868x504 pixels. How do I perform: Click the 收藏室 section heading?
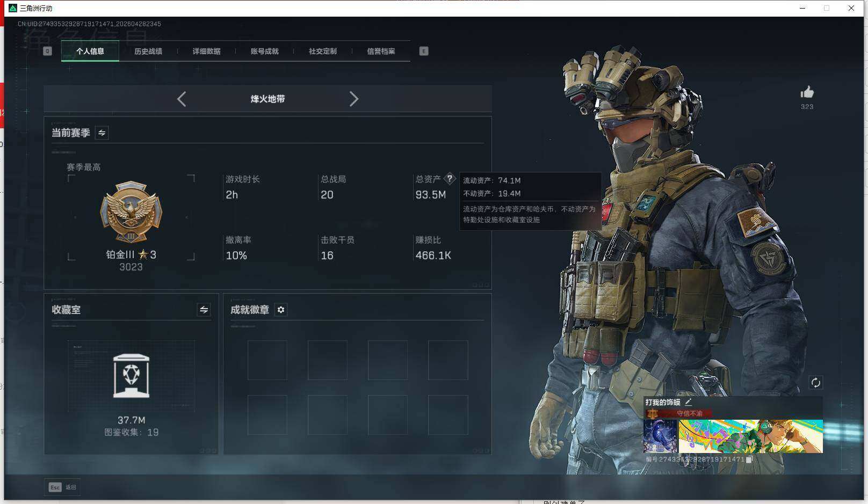[x=66, y=310]
